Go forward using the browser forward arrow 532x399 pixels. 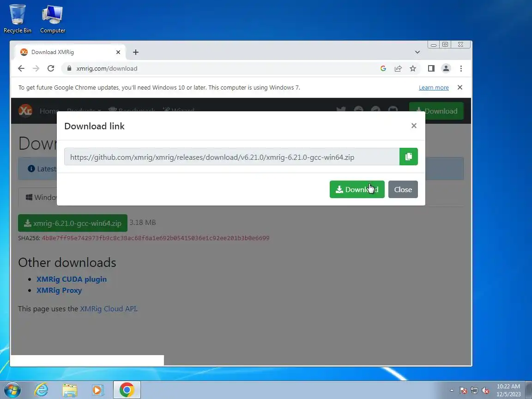(36, 68)
